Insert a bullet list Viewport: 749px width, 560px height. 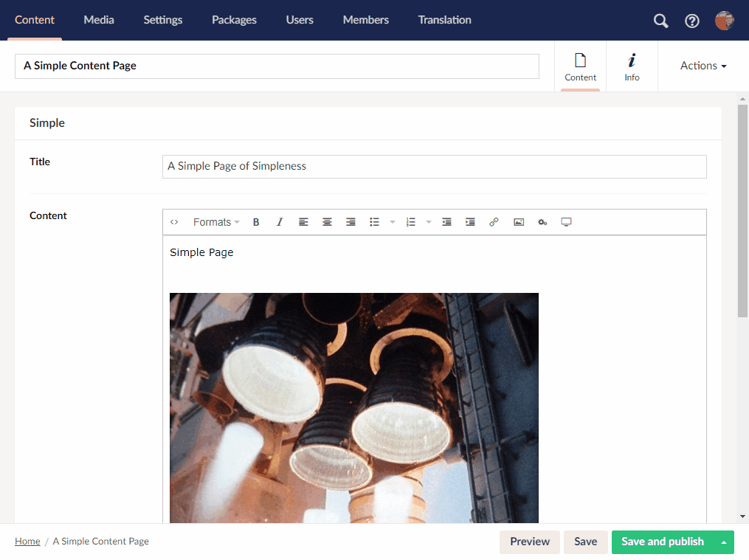point(375,222)
